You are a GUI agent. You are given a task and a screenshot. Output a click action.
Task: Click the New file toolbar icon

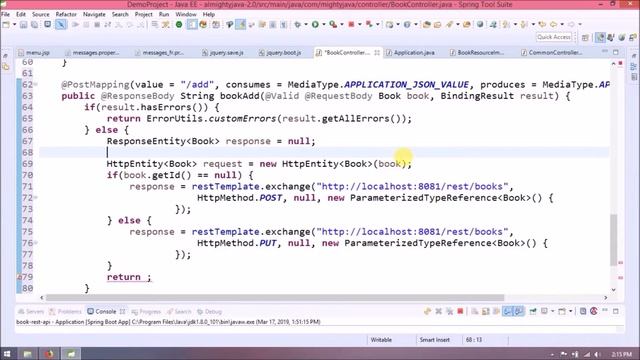point(6,25)
